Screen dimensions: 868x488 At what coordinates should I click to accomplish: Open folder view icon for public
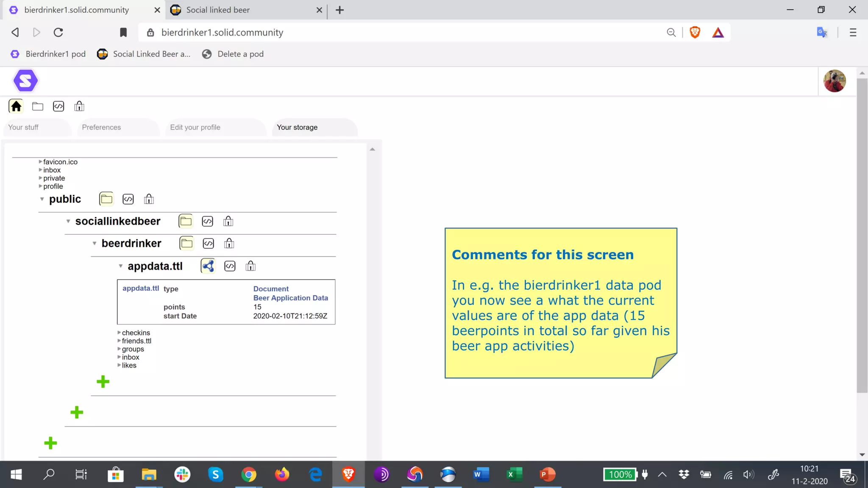[106, 199]
